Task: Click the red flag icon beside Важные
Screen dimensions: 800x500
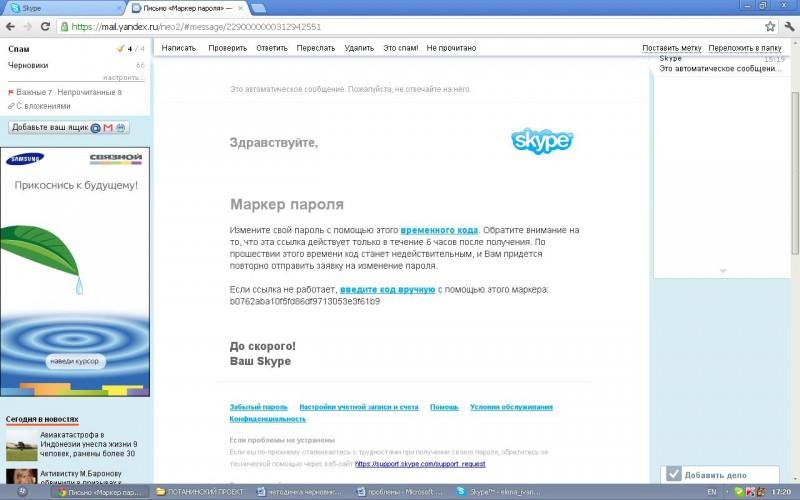Action: click(x=11, y=92)
